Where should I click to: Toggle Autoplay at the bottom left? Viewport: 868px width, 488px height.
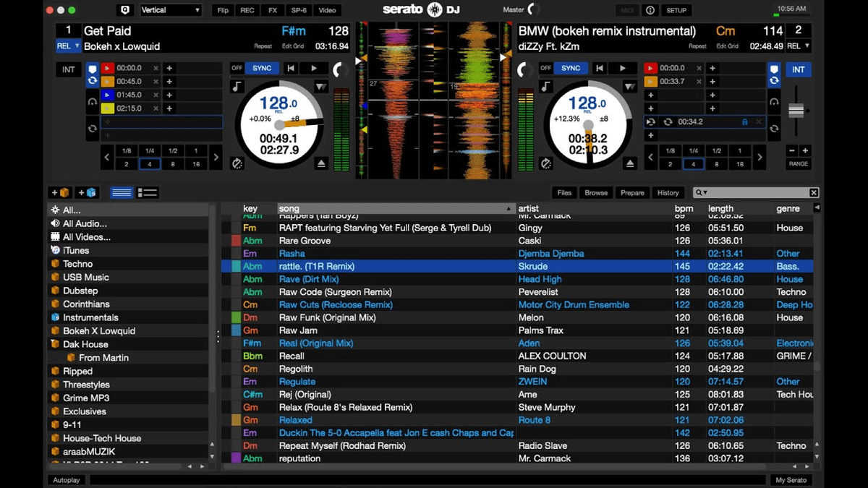tap(66, 479)
